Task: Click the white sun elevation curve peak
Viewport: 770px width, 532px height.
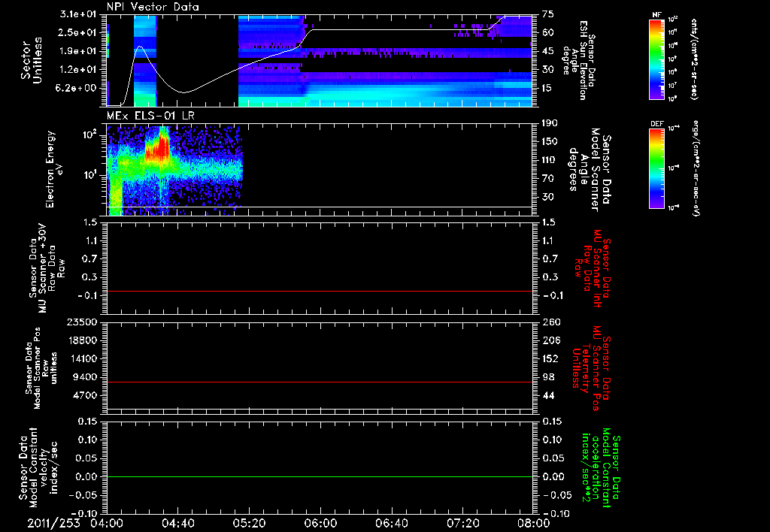Action: (140, 47)
